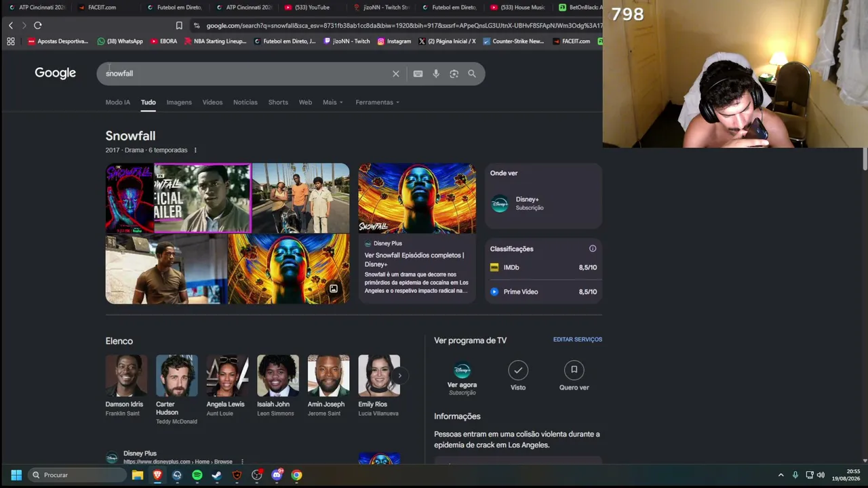Open the Disney+ subscription option under Onde ver
Image resolution: width=868 pixels, height=488 pixels.
pyautogui.click(x=543, y=203)
